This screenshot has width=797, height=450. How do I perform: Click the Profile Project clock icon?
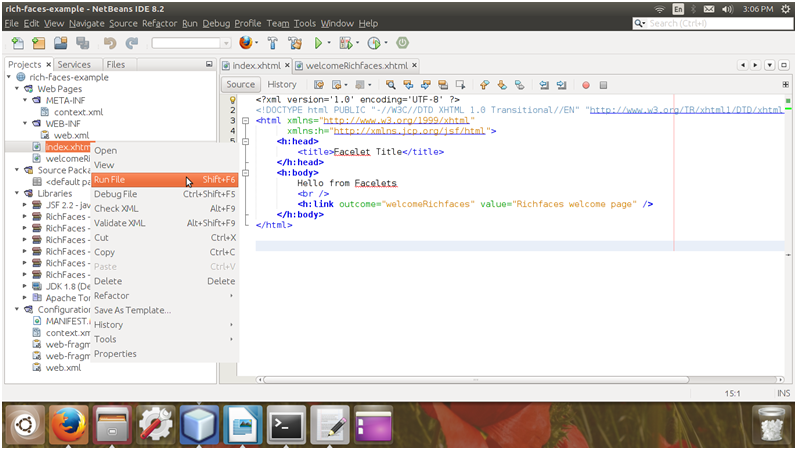[374, 43]
